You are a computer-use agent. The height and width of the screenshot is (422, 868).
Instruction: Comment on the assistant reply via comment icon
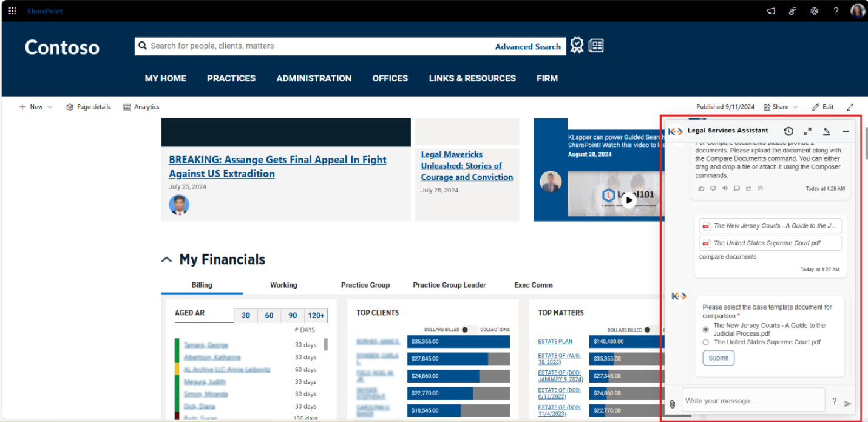pyautogui.click(x=737, y=188)
